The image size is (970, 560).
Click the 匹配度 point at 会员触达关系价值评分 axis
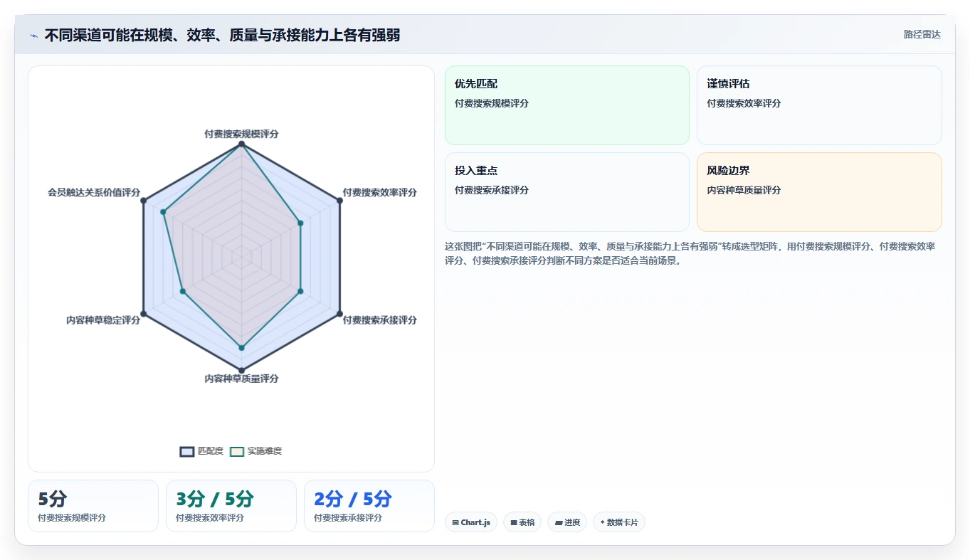coord(143,201)
